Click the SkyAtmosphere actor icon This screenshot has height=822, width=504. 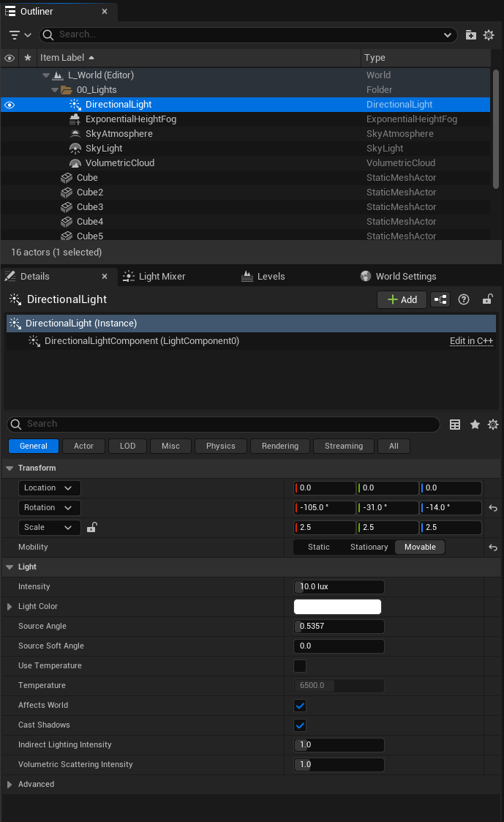(75, 134)
